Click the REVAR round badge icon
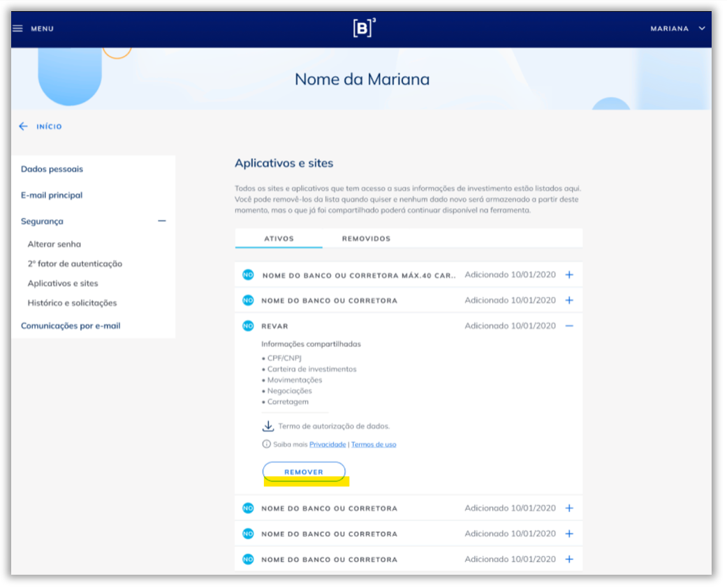This screenshot has height=588, width=727. tap(248, 326)
